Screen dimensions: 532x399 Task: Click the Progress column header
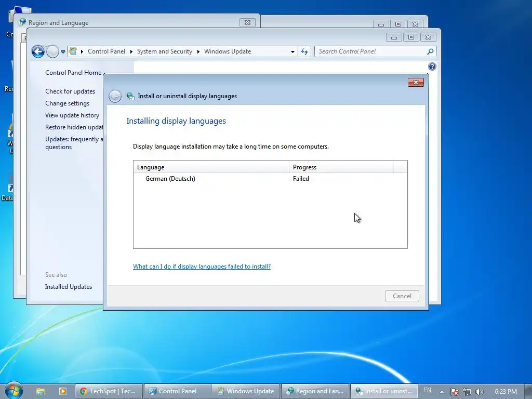pyautogui.click(x=342, y=167)
